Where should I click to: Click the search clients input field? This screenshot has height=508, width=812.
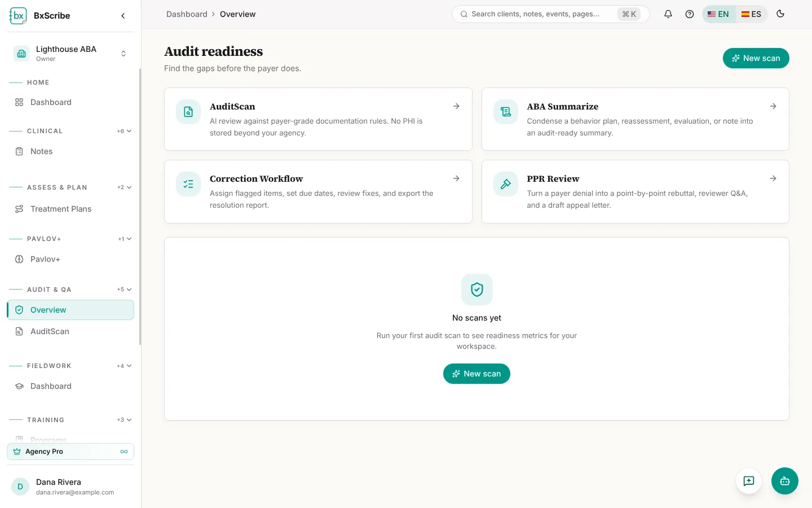point(551,14)
